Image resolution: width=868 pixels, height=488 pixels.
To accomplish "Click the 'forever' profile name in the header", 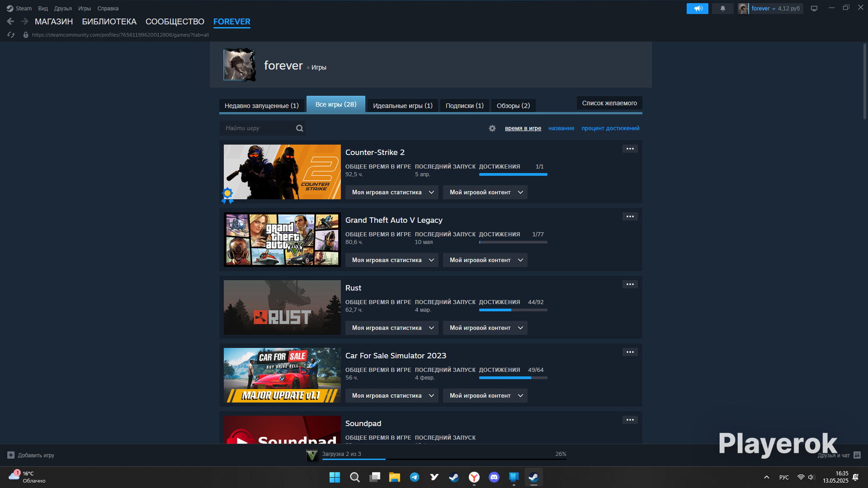I will click(x=284, y=65).
